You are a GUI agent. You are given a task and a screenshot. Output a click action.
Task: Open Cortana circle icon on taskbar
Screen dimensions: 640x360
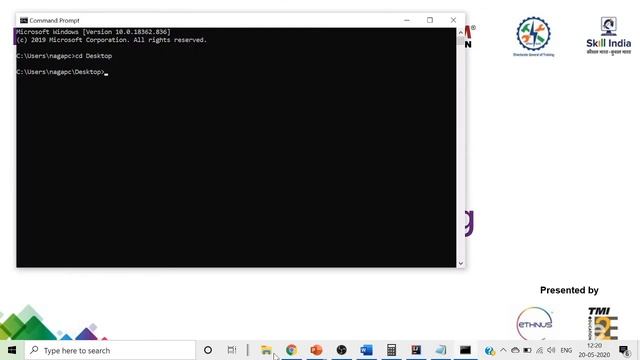point(208,350)
